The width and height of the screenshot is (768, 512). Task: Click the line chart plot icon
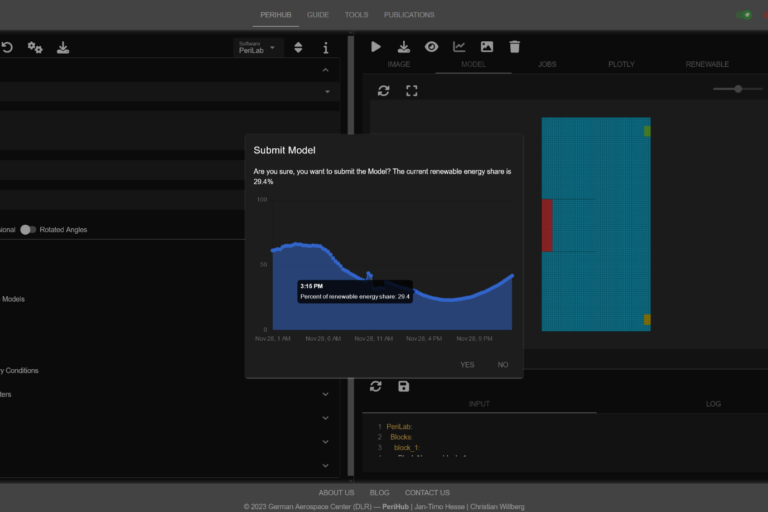[x=459, y=47]
